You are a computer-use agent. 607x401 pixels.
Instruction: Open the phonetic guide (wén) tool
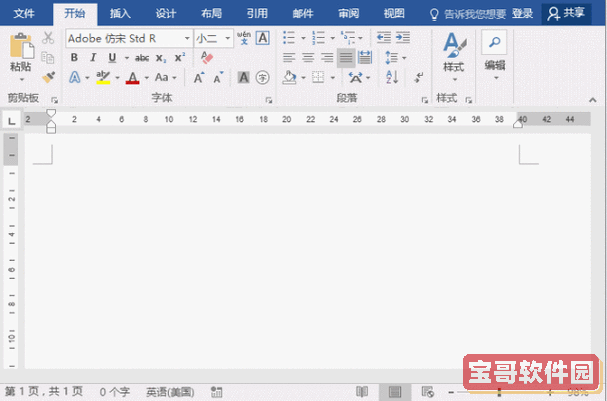[x=244, y=38]
